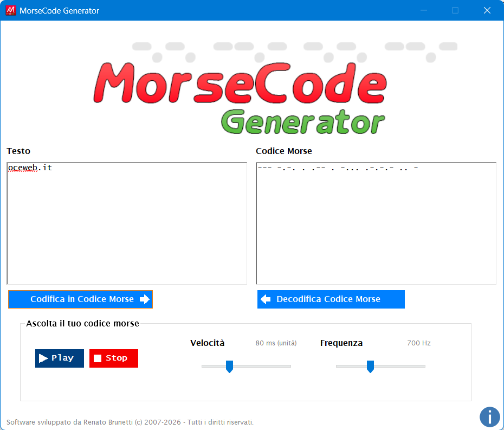Click the left arrow icon on Decodifica button
The width and height of the screenshot is (504, 430).
[x=266, y=299]
